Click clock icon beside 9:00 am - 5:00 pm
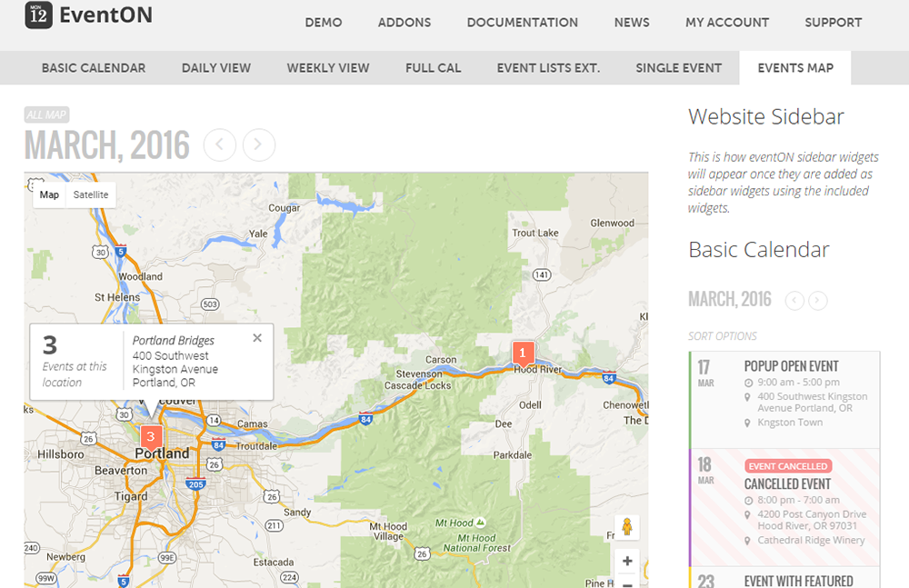The width and height of the screenshot is (909, 588). 748,383
